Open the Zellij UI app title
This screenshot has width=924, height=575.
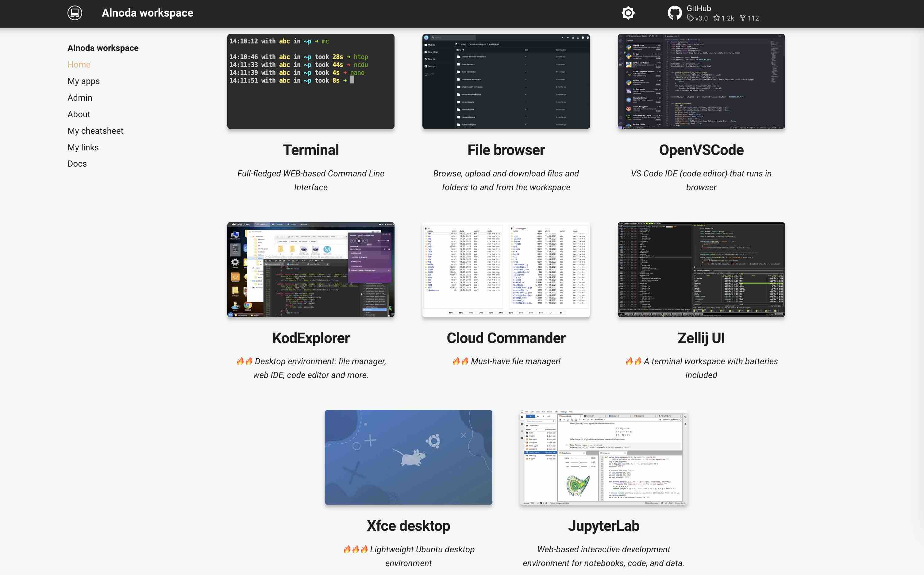pos(701,338)
